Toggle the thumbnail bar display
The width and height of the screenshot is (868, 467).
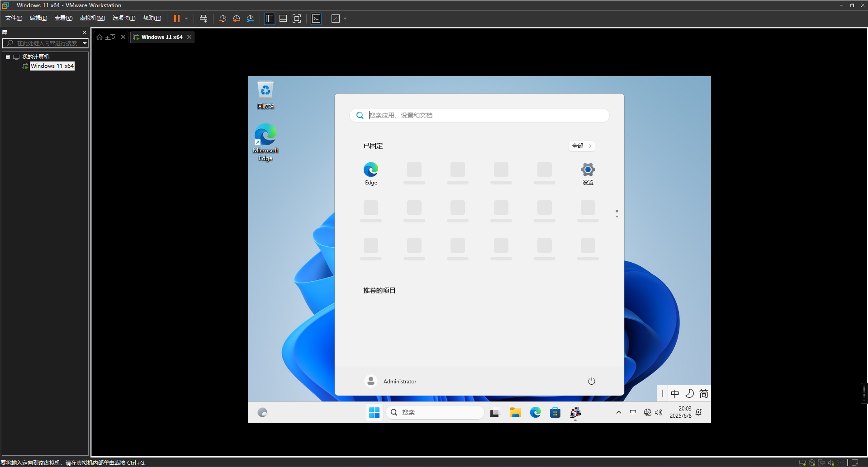(283, 19)
